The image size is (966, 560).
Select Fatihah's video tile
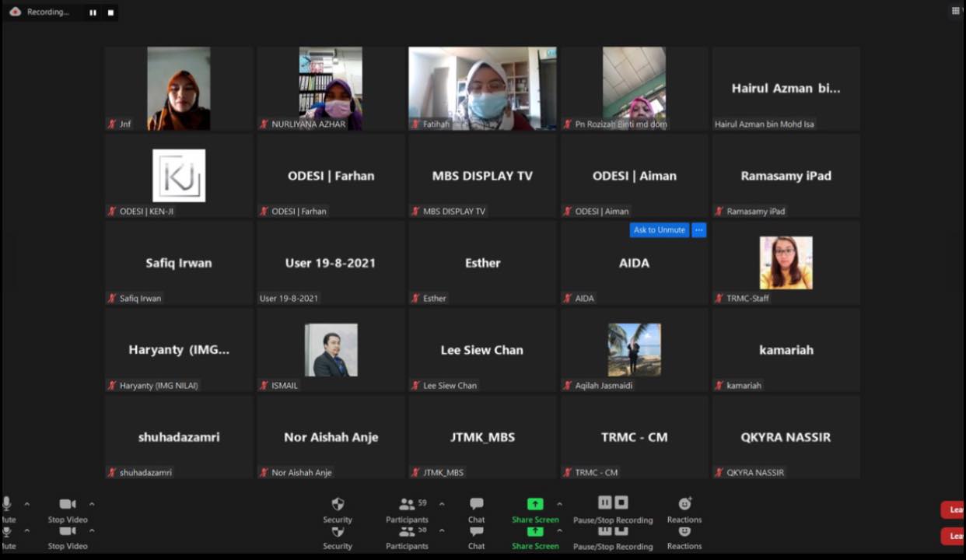point(482,88)
